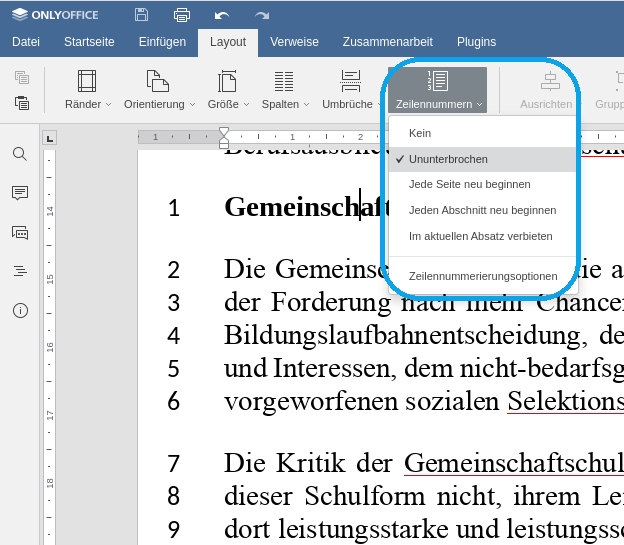Select Kein in line numbers menu
624x545 pixels.
[483, 133]
